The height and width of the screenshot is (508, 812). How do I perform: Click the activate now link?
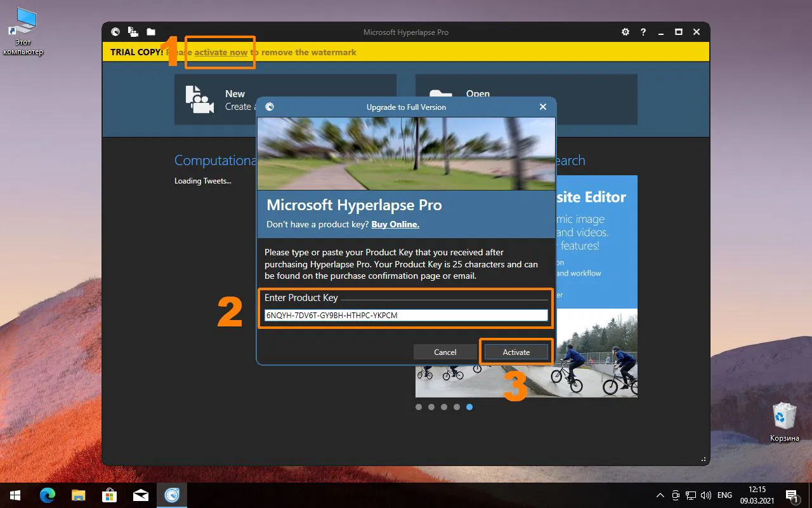[x=219, y=52]
